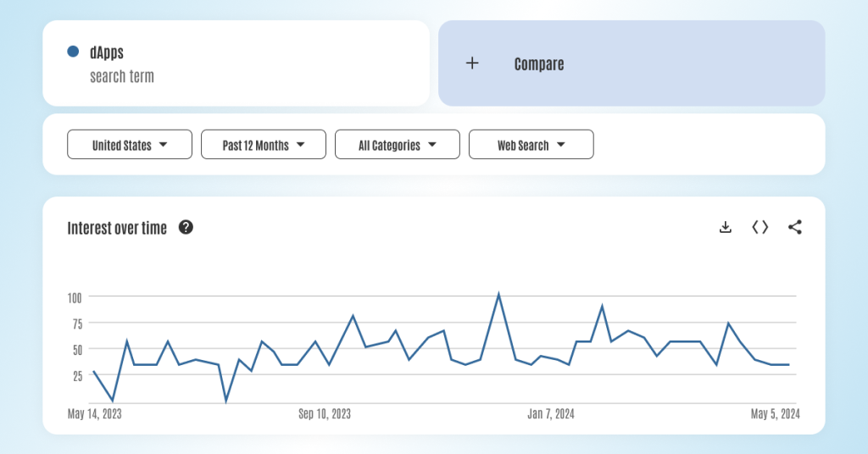Click the May 14, 2023 axis label
868x454 pixels.
[x=94, y=414]
